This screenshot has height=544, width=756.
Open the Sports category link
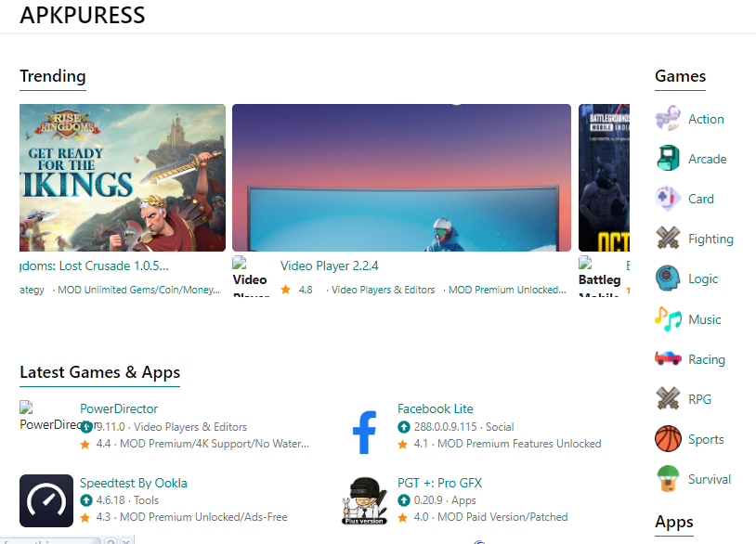(x=706, y=439)
